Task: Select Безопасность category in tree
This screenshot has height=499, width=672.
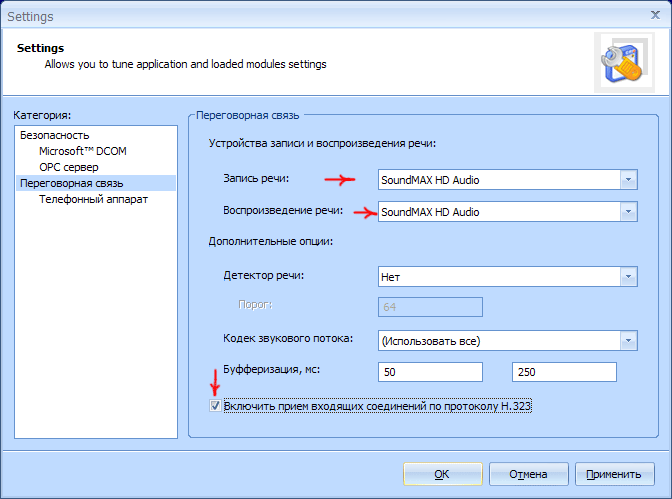Action: coord(54,135)
